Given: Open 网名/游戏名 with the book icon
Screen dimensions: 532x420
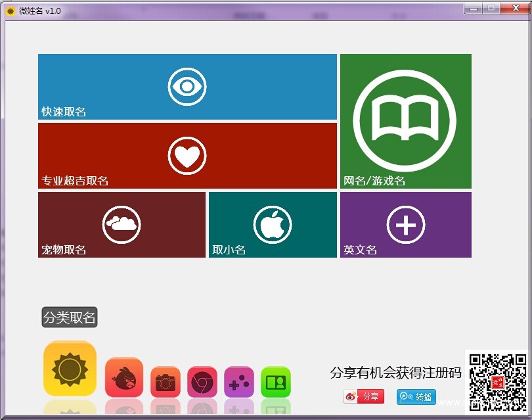Looking at the screenshot, I should [405, 120].
